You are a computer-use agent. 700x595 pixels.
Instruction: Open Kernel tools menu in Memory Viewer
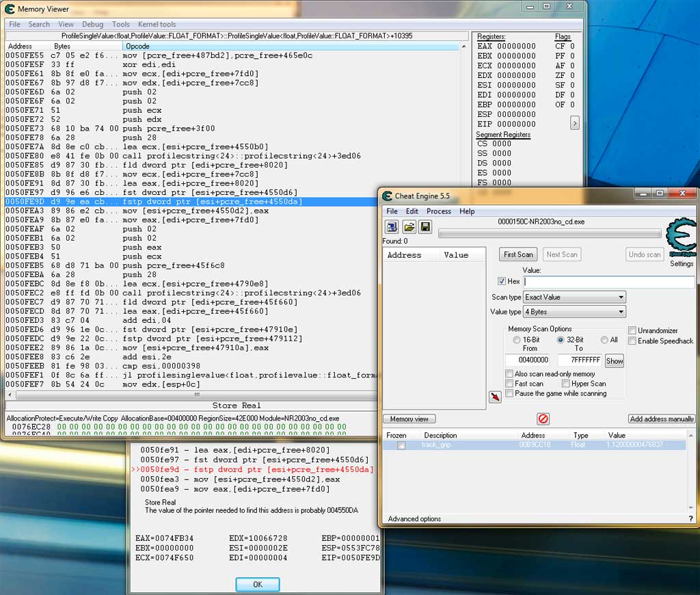[157, 24]
